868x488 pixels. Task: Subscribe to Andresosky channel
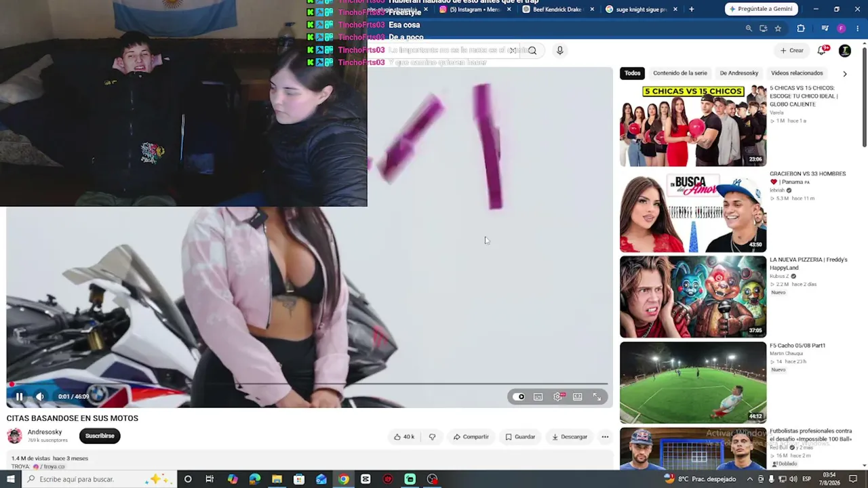coord(100,436)
